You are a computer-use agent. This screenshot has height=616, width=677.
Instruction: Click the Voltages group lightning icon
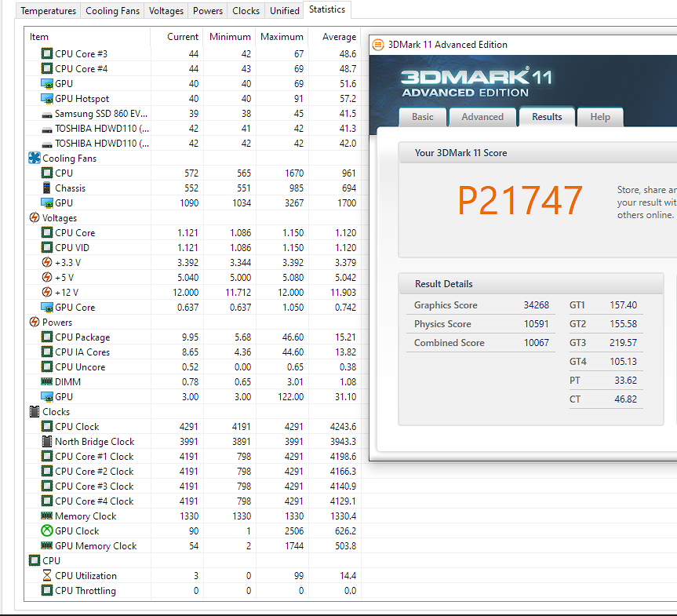pyautogui.click(x=34, y=217)
